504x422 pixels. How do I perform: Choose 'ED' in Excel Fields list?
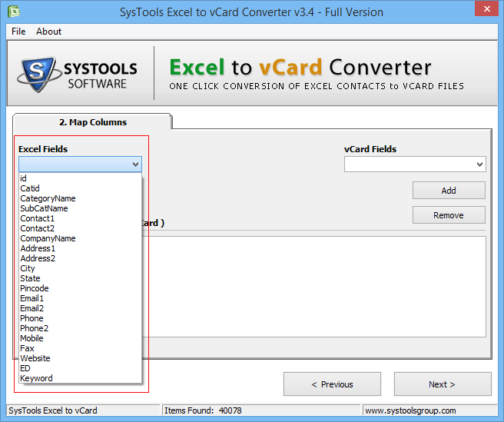[x=81, y=367]
